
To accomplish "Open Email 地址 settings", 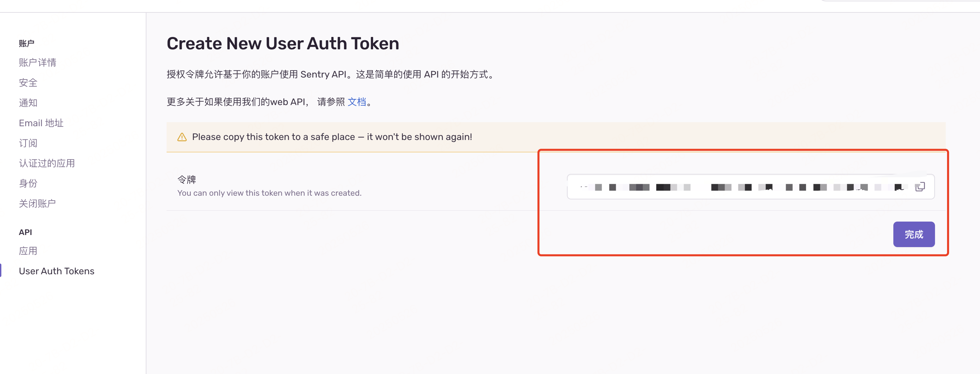I will click(x=41, y=123).
